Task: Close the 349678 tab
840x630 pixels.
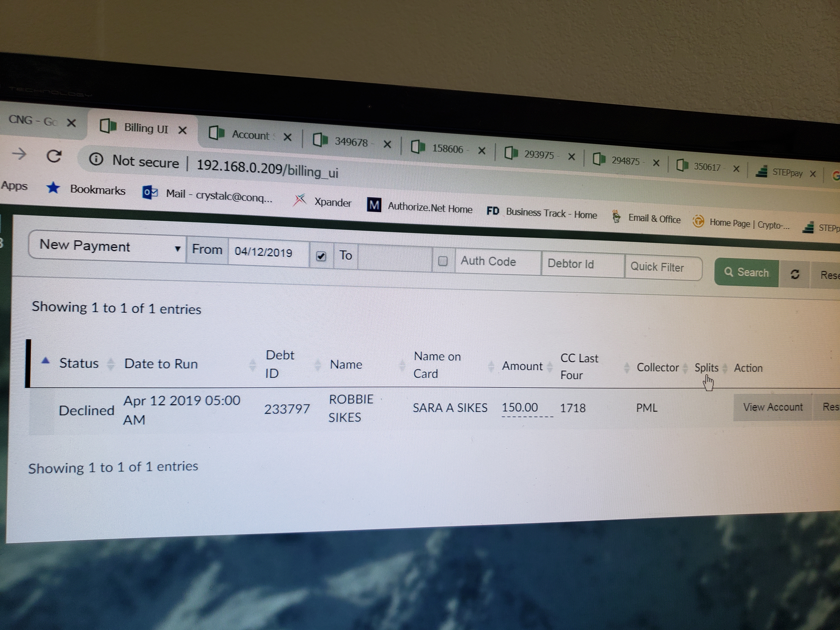Action: [x=387, y=144]
